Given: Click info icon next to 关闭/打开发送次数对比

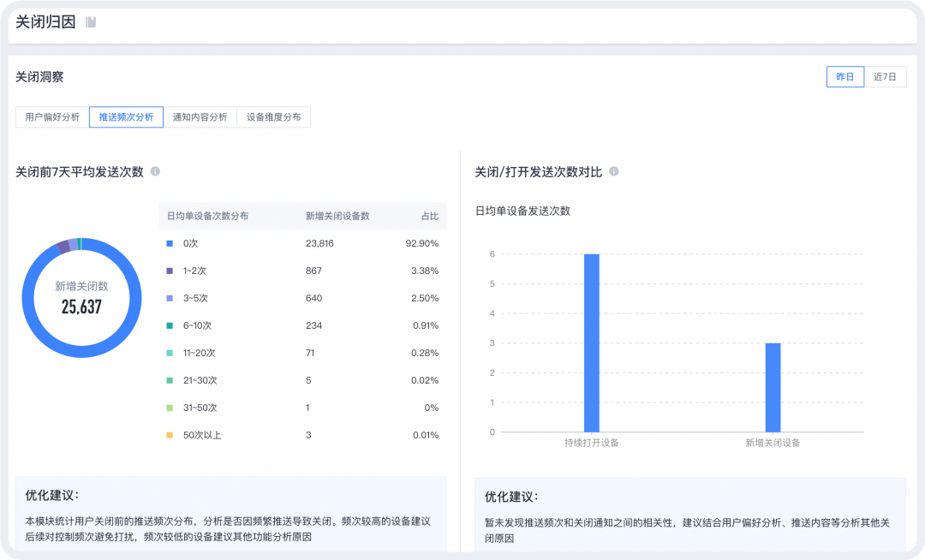Looking at the screenshot, I should click(613, 171).
